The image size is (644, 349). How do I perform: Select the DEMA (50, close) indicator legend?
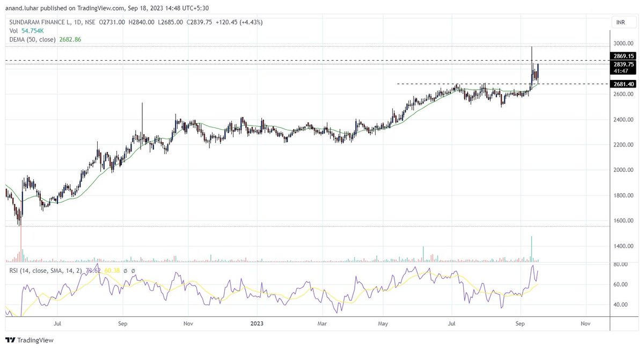coord(32,39)
